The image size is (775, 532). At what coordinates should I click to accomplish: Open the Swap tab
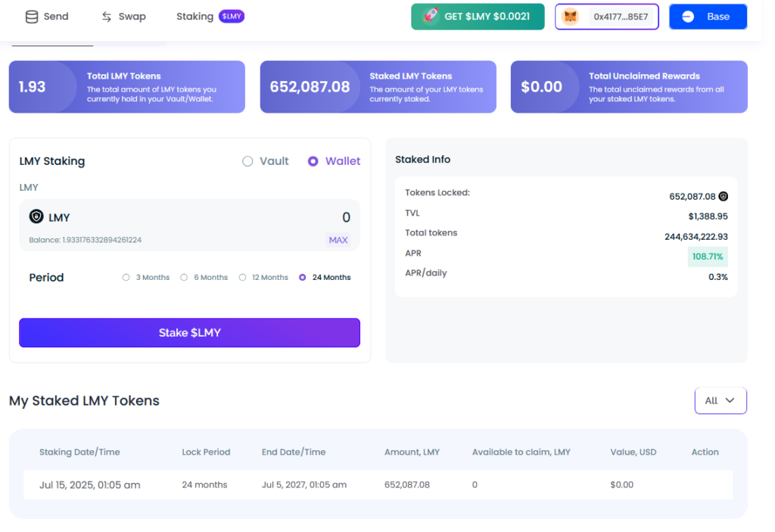(x=132, y=17)
